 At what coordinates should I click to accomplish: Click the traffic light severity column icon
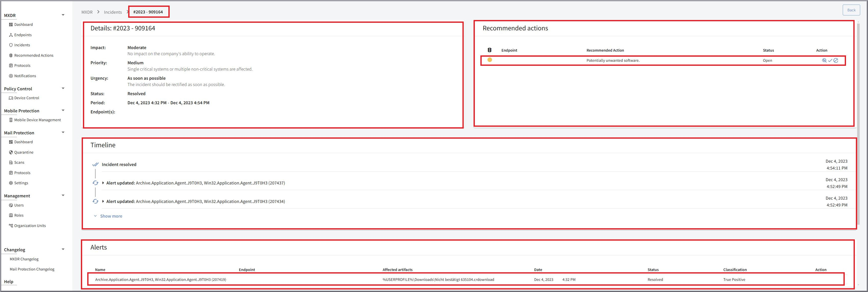coord(489,50)
